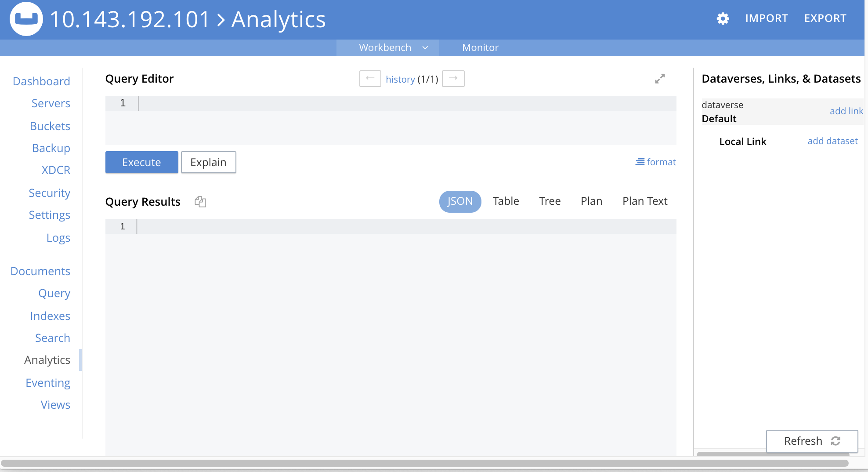Open Backup in the sidebar
Viewport: 868px width, 472px height.
point(51,148)
